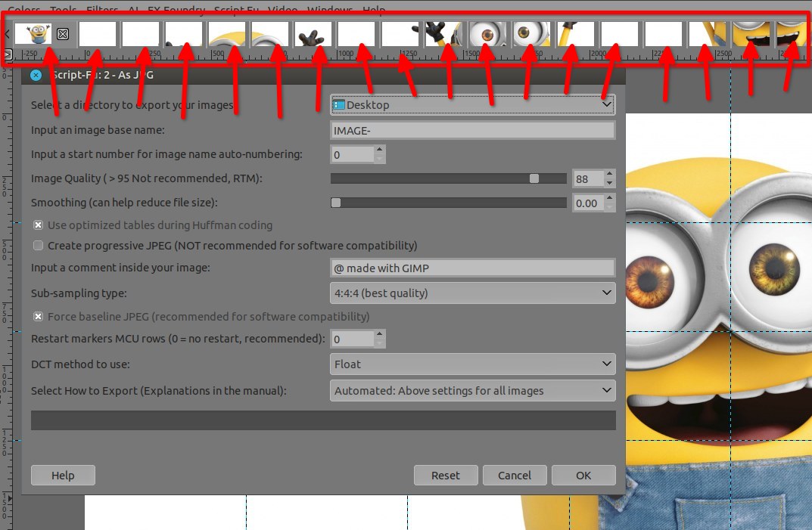Decrease Smoothing with down arrow
812x530 pixels.
coord(609,208)
